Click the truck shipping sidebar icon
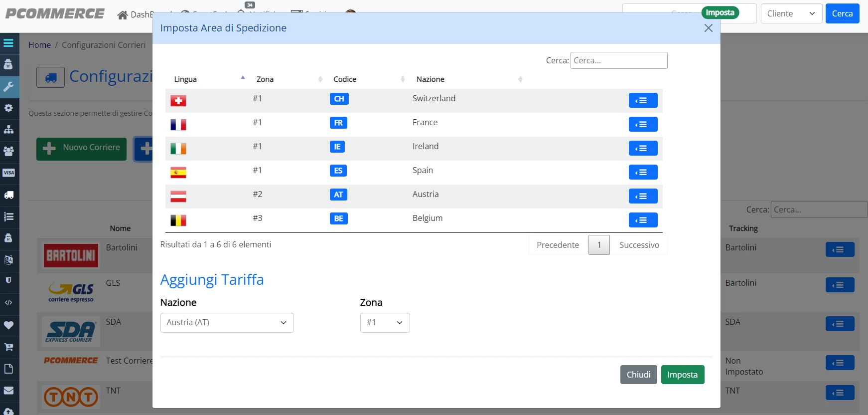 [8, 195]
